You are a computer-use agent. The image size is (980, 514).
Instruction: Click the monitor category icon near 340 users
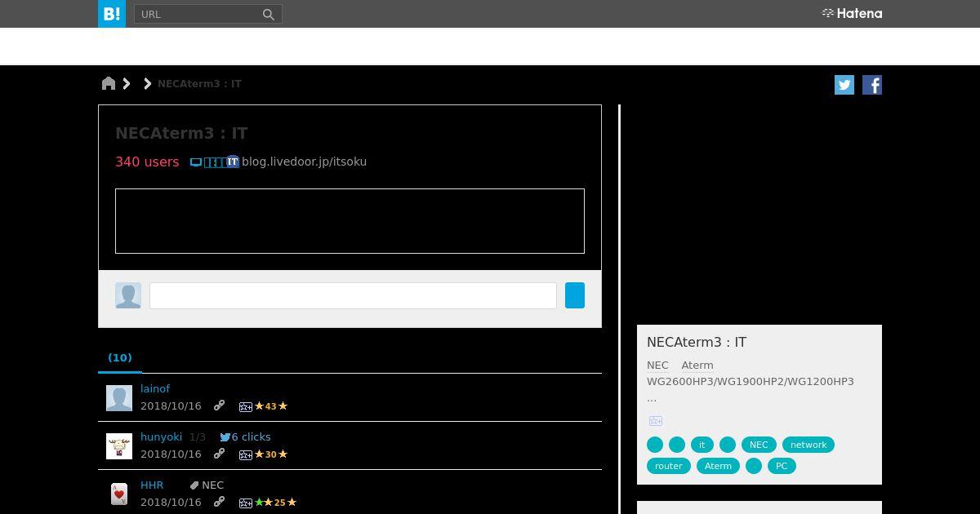(196, 162)
